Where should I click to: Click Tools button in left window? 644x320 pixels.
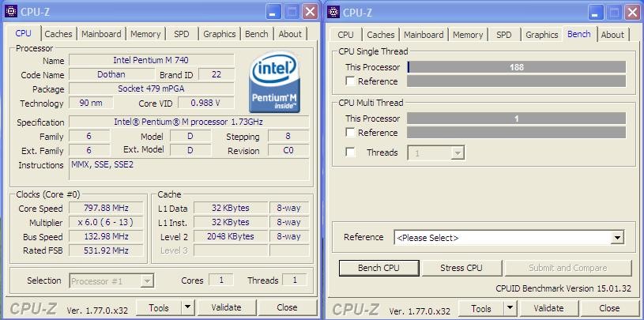pos(159,307)
